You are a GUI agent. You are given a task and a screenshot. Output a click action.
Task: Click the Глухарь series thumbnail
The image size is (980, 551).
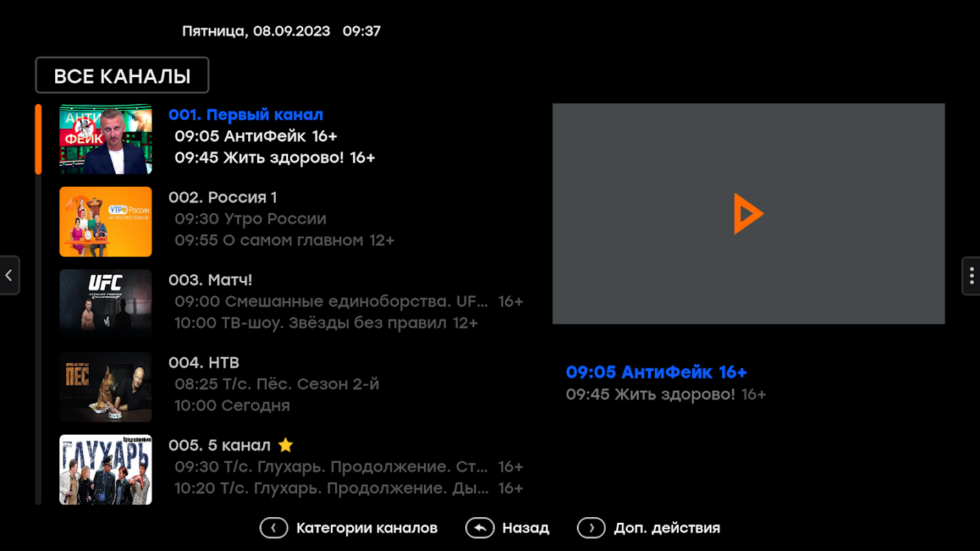[x=105, y=470]
